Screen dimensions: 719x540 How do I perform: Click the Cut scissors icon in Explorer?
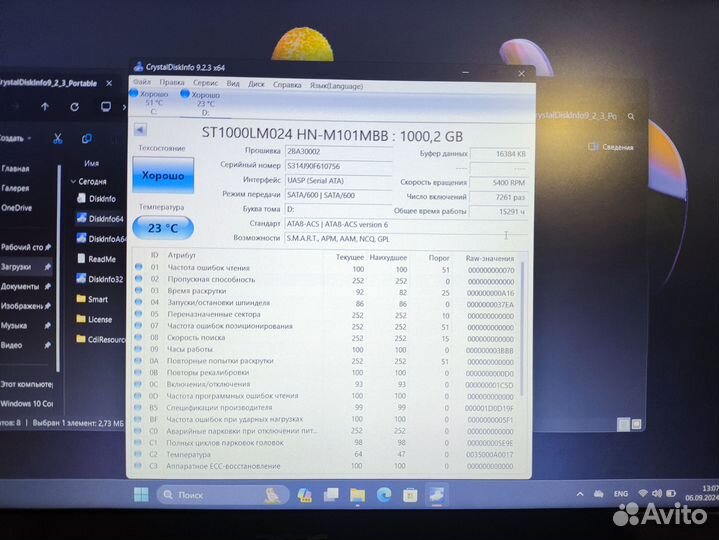pyautogui.click(x=58, y=138)
